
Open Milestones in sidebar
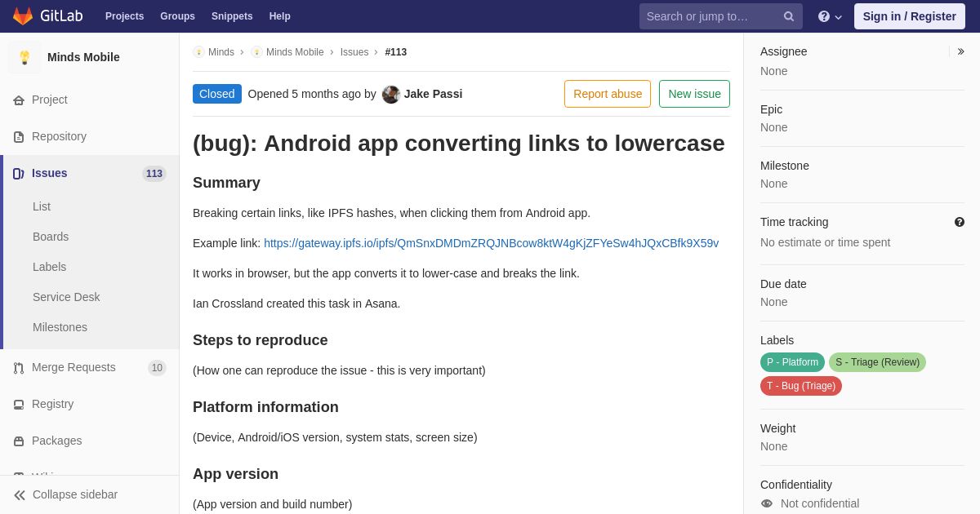(x=60, y=327)
